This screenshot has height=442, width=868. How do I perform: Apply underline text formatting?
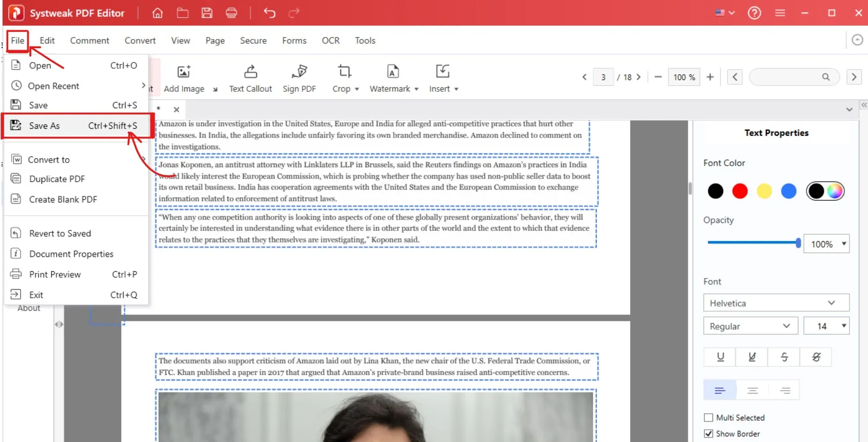click(x=720, y=357)
